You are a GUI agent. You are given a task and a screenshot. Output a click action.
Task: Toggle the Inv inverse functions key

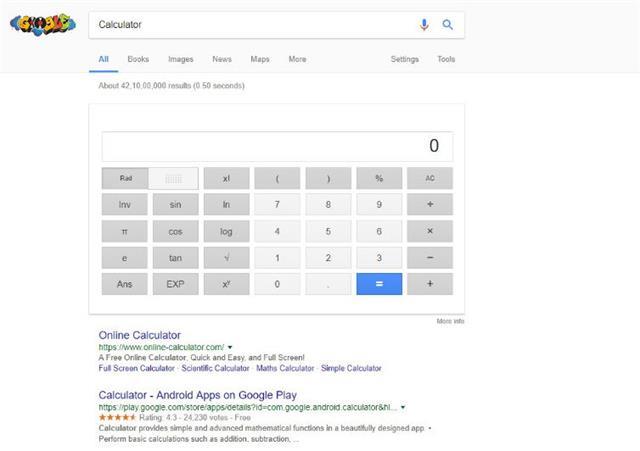(x=124, y=204)
